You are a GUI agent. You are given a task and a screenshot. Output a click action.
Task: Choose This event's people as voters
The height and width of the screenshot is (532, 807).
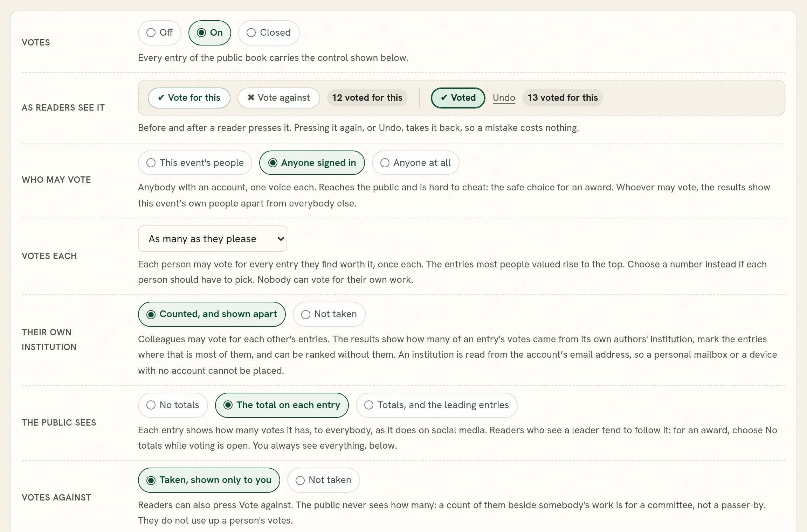[x=195, y=163]
